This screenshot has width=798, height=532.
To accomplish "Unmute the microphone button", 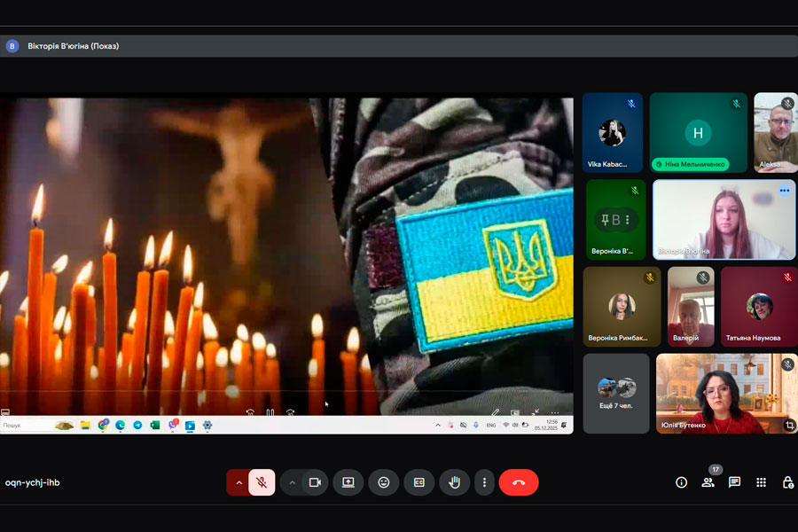I will (x=262, y=482).
